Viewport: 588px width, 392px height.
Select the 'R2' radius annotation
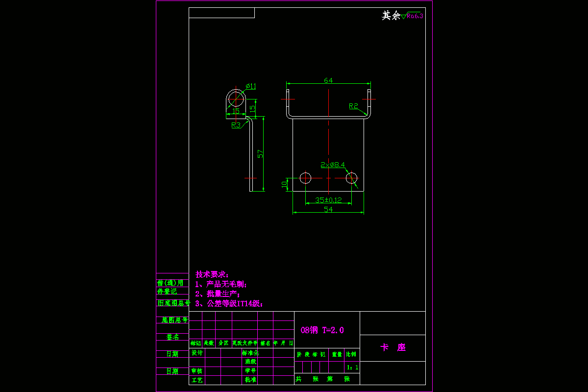click(353, 106)
